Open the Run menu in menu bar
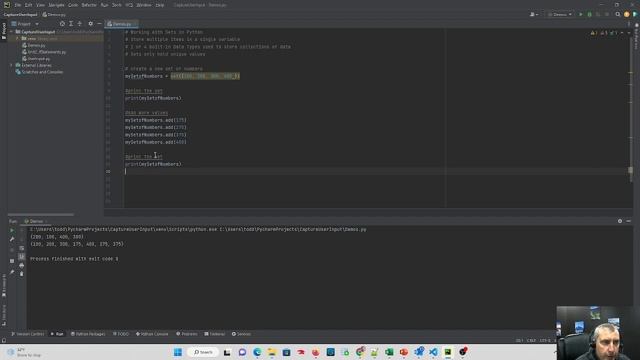 pos(104,5)
